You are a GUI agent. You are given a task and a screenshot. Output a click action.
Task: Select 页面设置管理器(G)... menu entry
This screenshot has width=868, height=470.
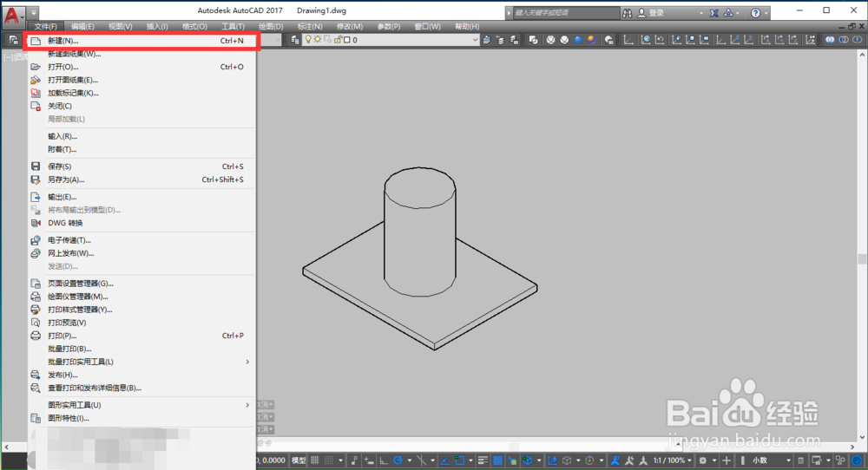click(x=141, y=284)
